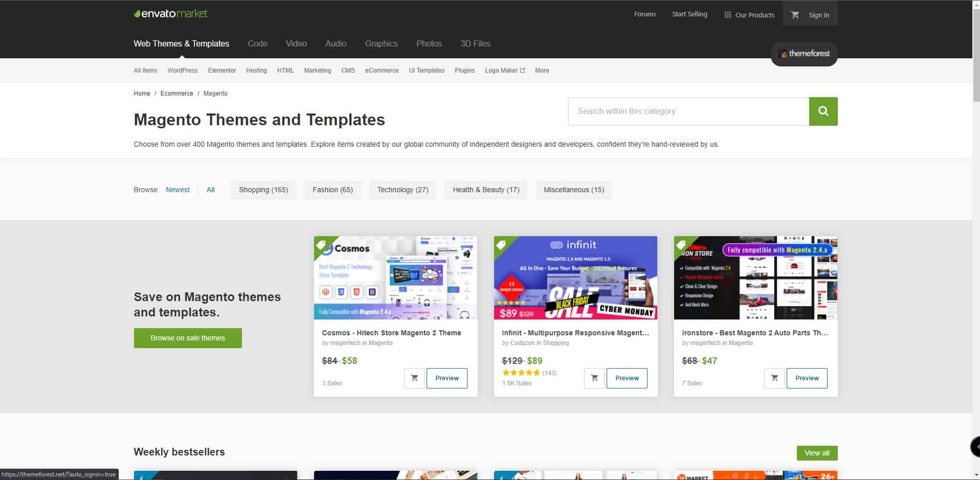Open the Cosmos theme thumbnail
980x480 pixels.
395,278
